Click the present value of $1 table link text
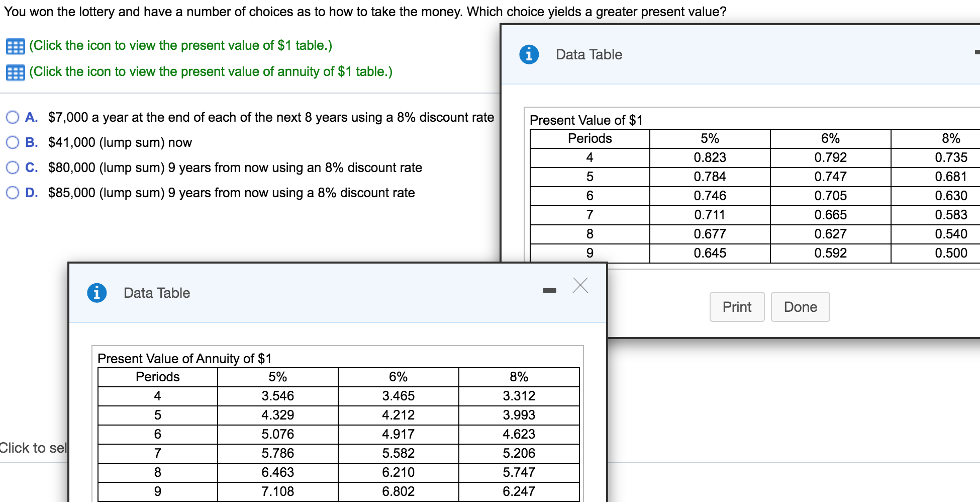 181,45
